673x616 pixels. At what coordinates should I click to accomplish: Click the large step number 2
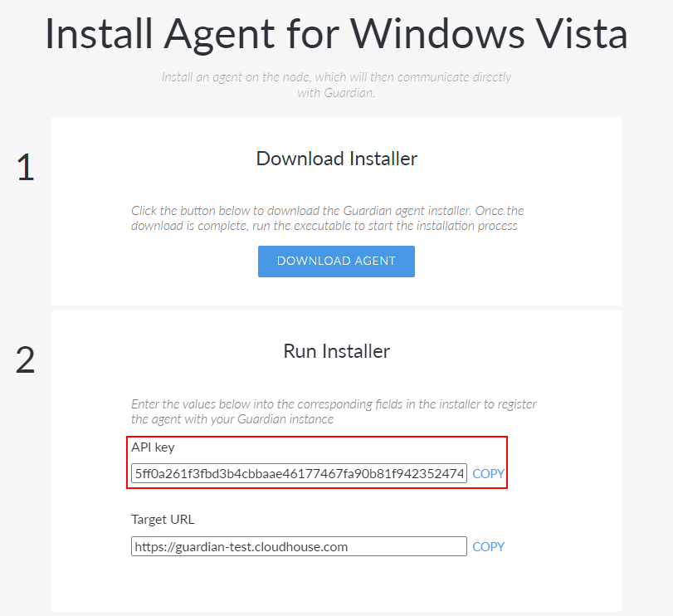point(26,360)
